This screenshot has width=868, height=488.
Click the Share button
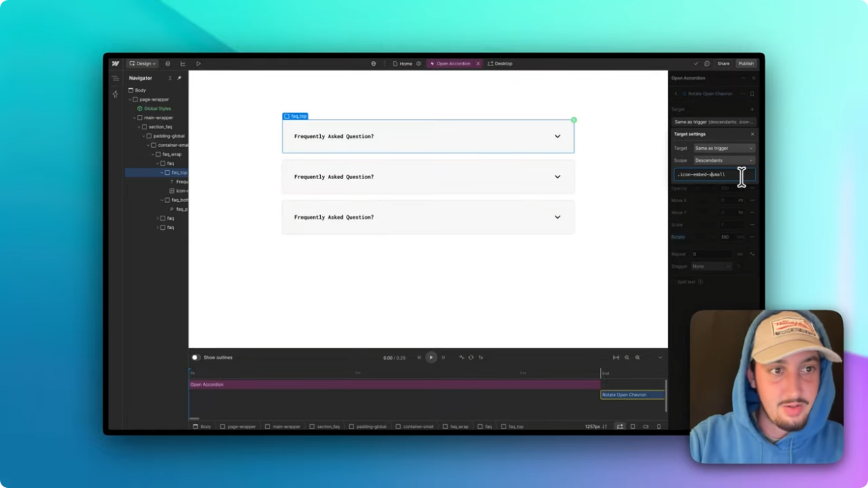pyautogui.click(x=724, y=63)
